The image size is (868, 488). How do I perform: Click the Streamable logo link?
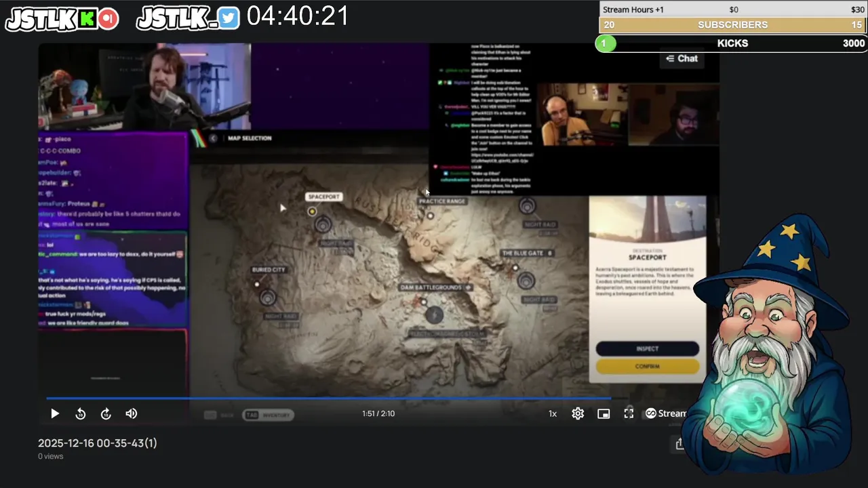pos(665,413)
